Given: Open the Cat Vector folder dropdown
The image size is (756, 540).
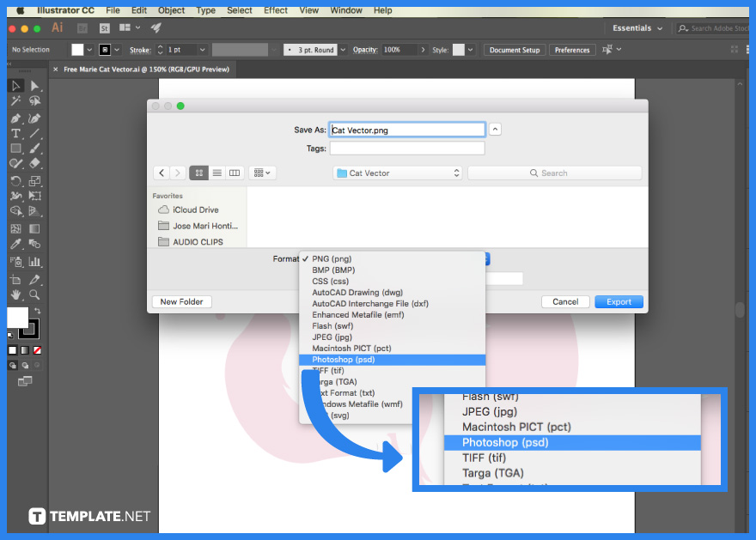Looking at the screenshot, I should point(397,173).
